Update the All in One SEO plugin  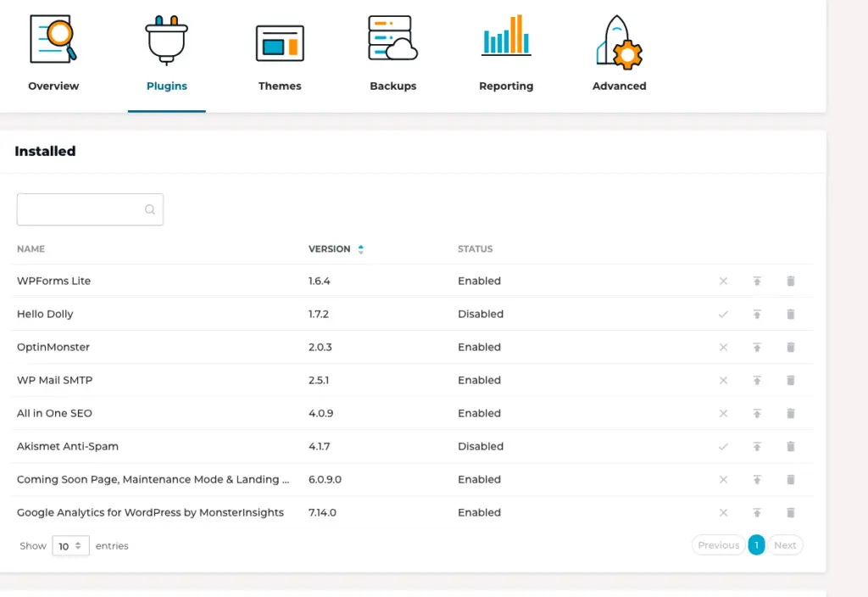click(x=757, y=414)
